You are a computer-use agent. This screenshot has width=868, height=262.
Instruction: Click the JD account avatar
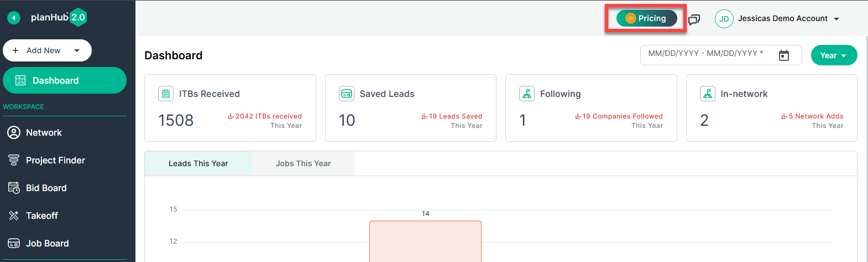(724, 19)
